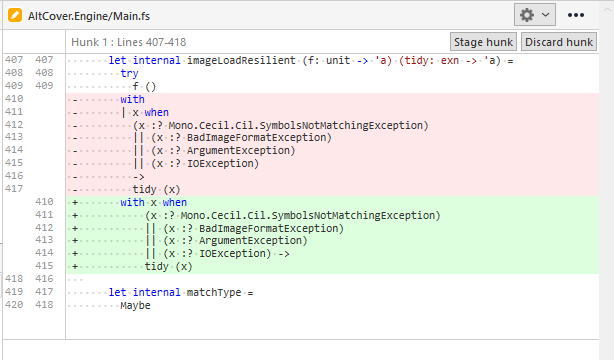Image resolution: width=614 pixels, height=360 pixels.
Task: Select added 'IOException) ->' line 414
Action: (332, 253)
